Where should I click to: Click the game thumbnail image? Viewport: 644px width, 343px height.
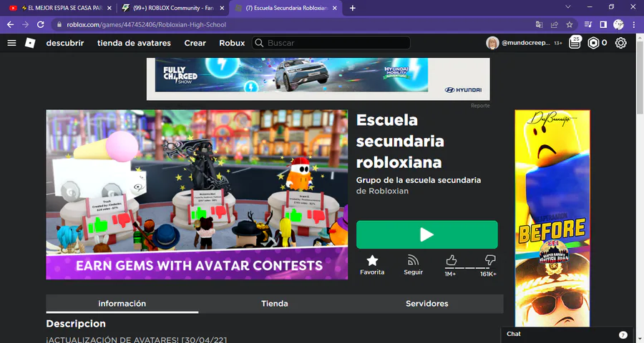click(x=197, y=194)
